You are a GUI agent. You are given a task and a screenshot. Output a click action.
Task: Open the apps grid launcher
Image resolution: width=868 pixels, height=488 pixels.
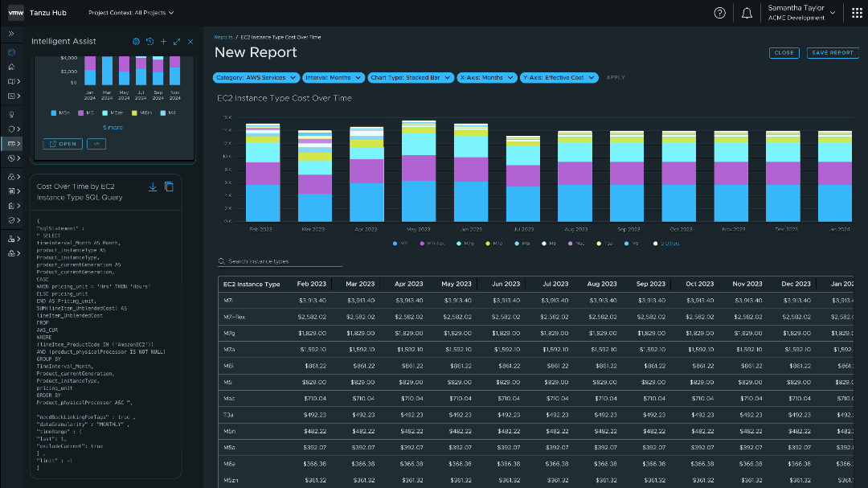857,13
